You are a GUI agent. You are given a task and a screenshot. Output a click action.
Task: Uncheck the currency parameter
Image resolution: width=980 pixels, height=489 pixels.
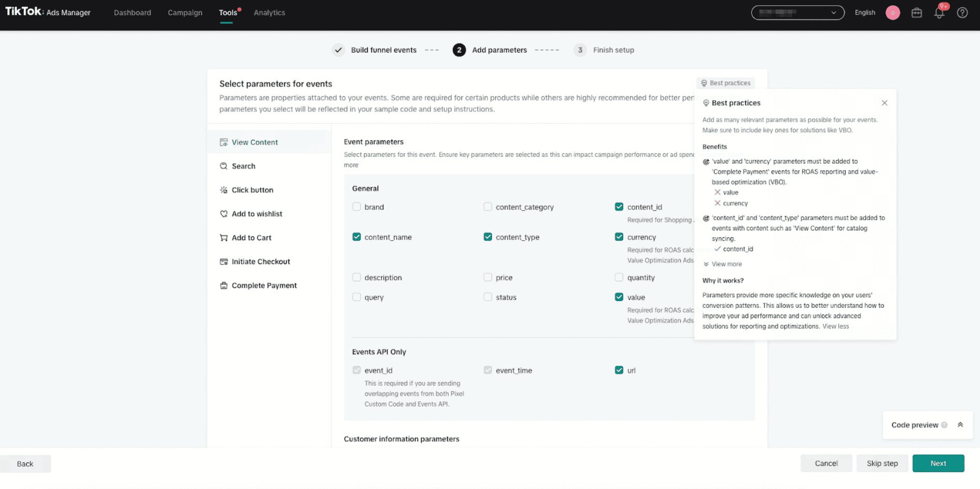619,237
